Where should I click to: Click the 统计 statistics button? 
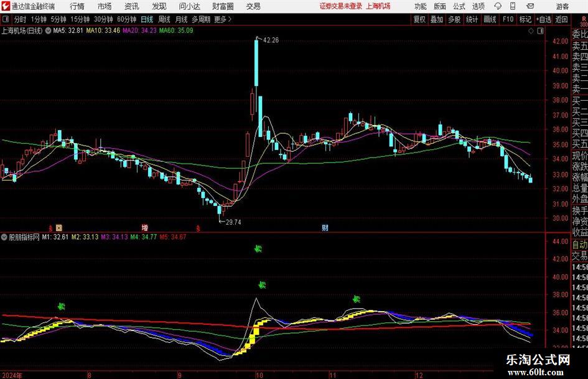(x=472, y=19)
